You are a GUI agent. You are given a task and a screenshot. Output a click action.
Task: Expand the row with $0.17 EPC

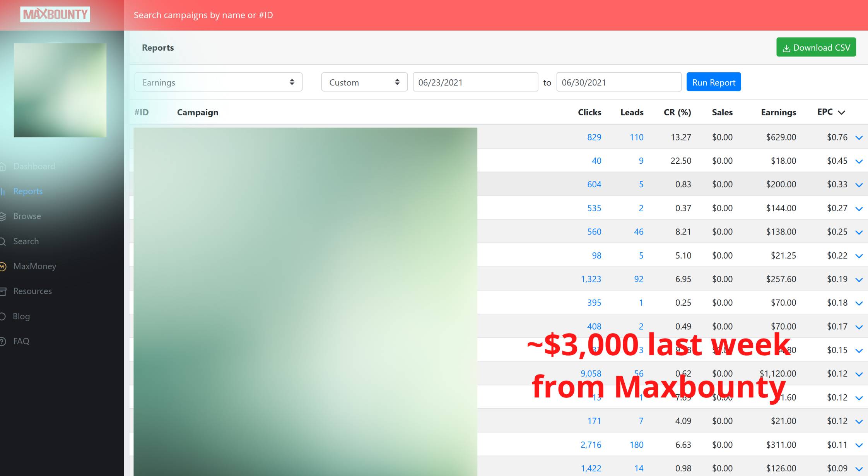point(859,327)
